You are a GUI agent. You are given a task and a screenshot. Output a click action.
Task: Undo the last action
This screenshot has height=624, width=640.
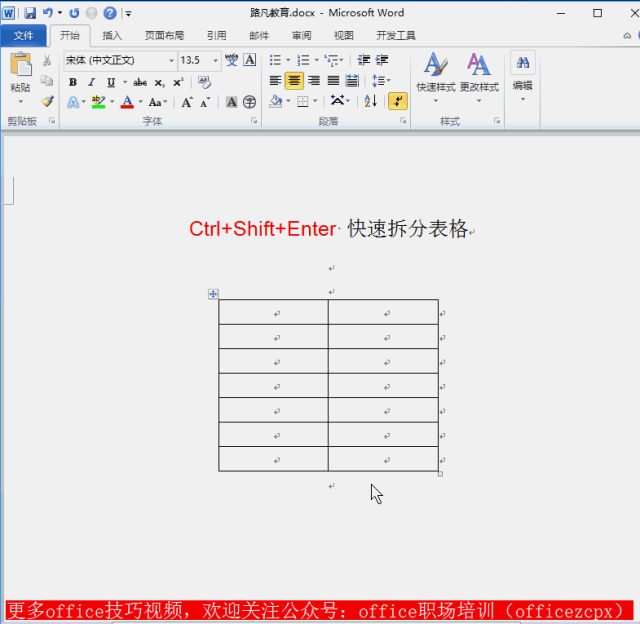click(48, 13)
